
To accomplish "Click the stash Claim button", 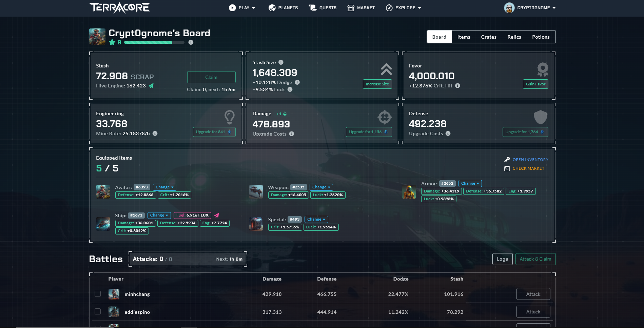I will click(x=211, y=77).
